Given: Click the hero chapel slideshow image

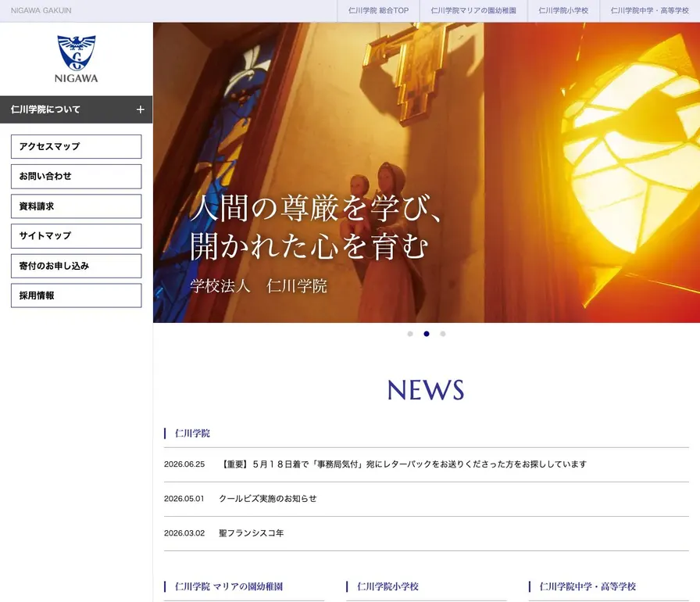Looking at the screenshot, I should 427,172.
